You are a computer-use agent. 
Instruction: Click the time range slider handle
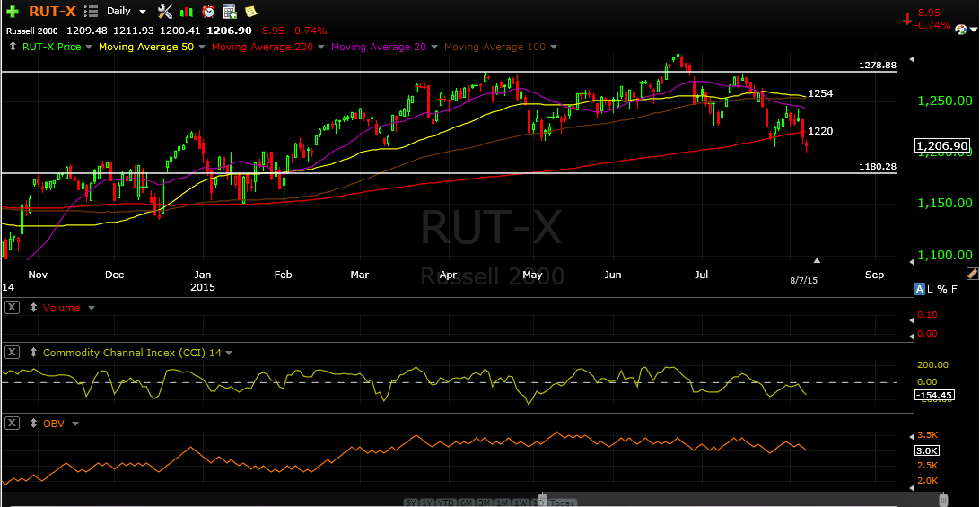(542, 500)
